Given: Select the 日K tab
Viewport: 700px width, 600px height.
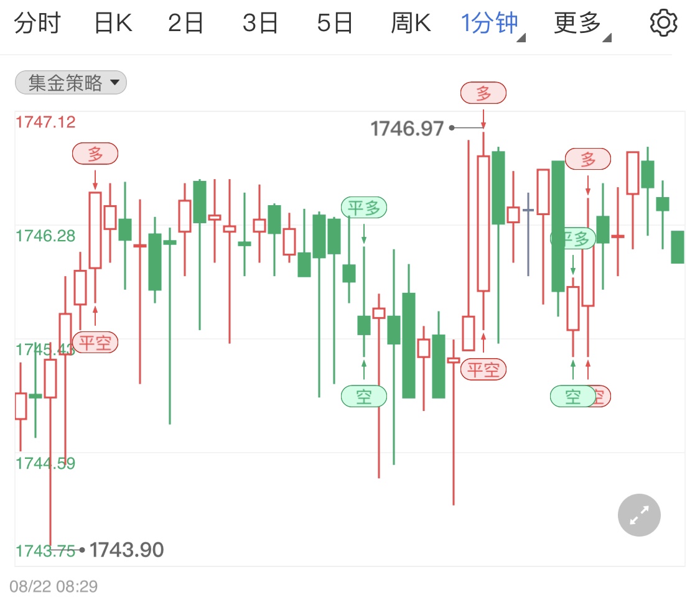Looking at the screenshot, I should 113,24.
